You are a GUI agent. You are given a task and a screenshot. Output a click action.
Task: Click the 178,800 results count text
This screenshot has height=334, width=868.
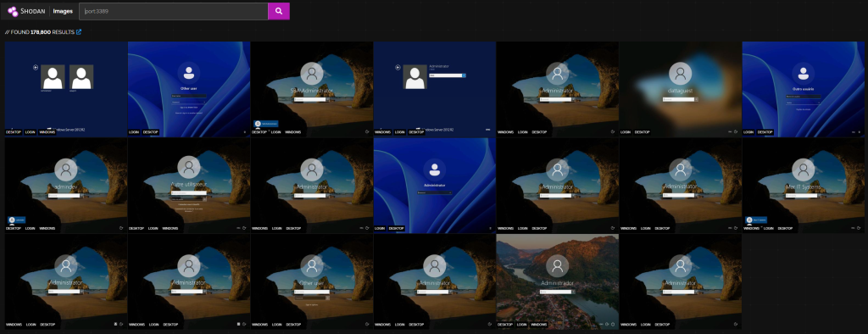pyautogui.click(x=41, y=32)
